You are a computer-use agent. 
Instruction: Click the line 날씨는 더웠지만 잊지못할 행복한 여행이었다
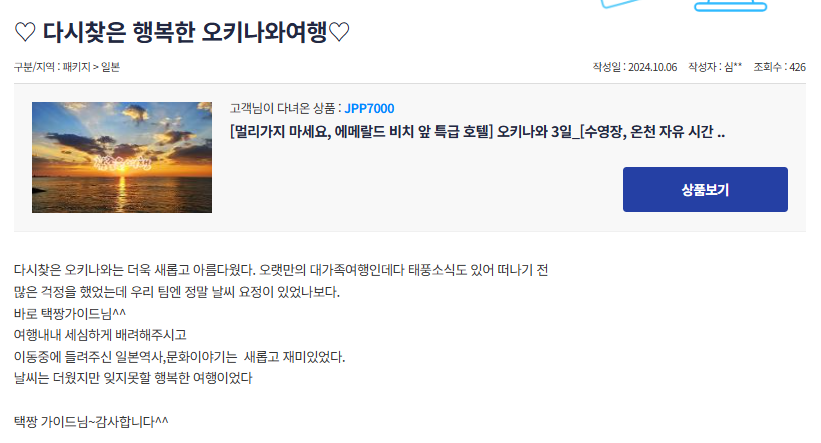[133, 378]
